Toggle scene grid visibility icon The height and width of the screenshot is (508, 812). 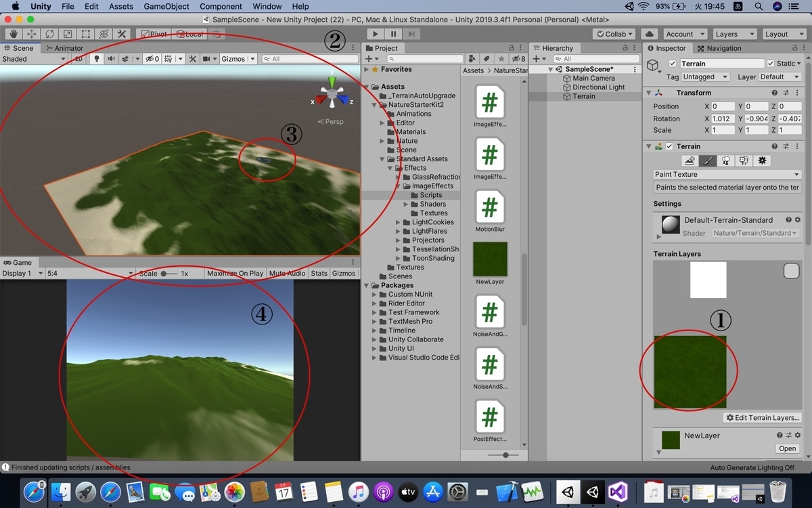168,59
